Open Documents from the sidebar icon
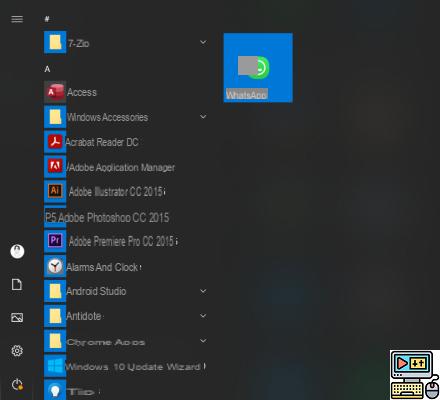 point(17,284)
